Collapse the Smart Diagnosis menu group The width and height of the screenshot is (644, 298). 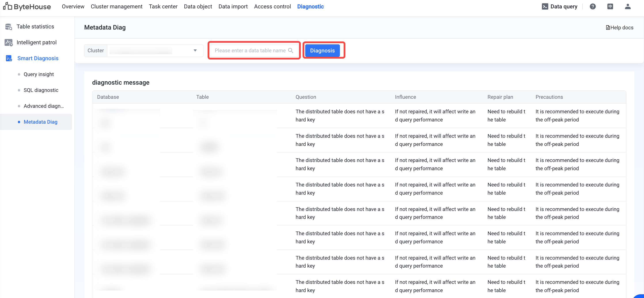38,58
